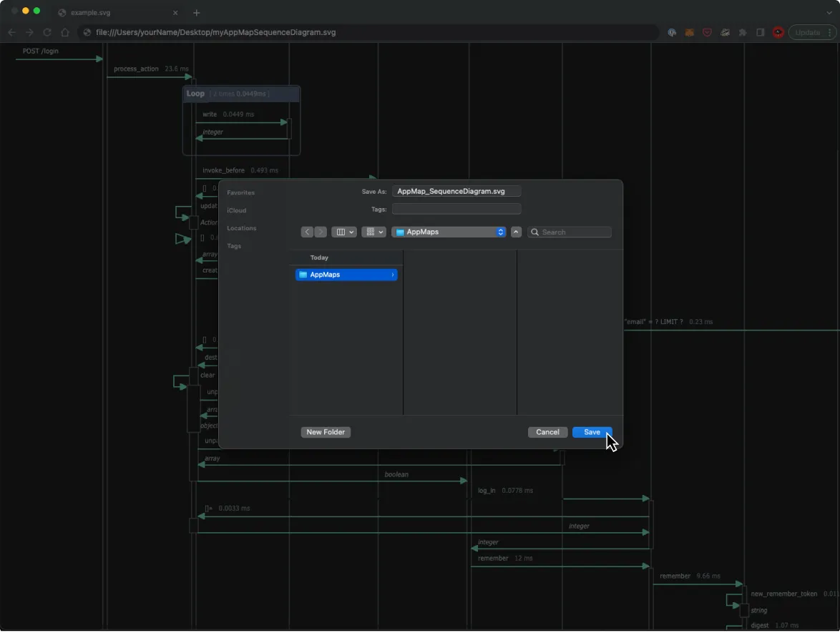Screen dimensions: 840x633
Task: Click the address bar file URL
Action: coord(216,32)
